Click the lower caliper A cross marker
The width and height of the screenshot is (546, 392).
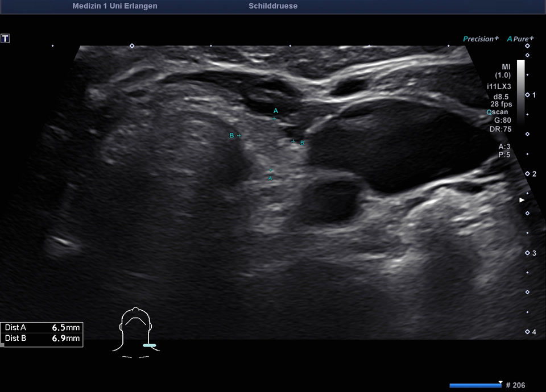click(271, 170)
